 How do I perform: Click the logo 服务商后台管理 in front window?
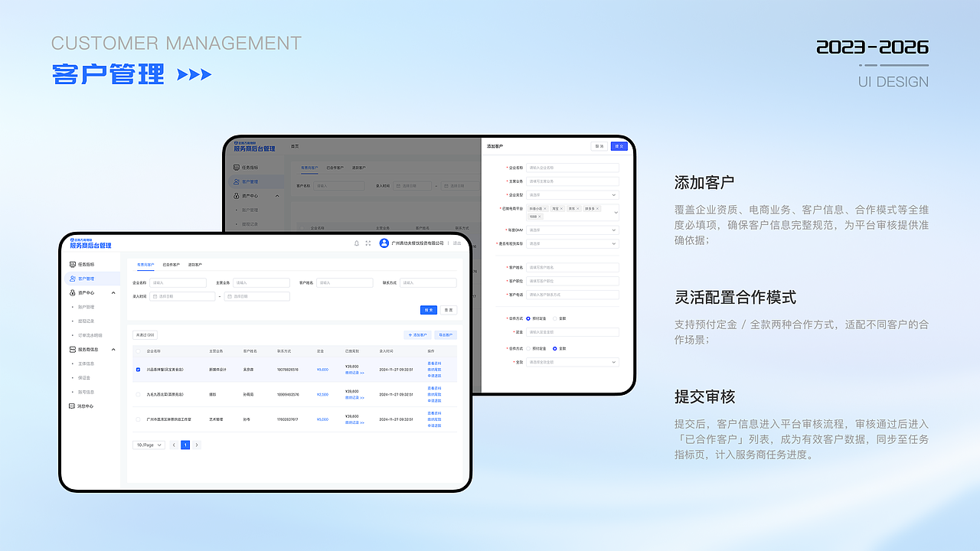point(90,243)
